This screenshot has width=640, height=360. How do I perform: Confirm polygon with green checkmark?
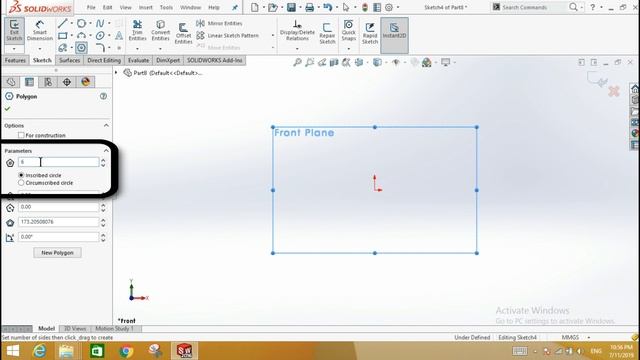[x=7, y=109]
